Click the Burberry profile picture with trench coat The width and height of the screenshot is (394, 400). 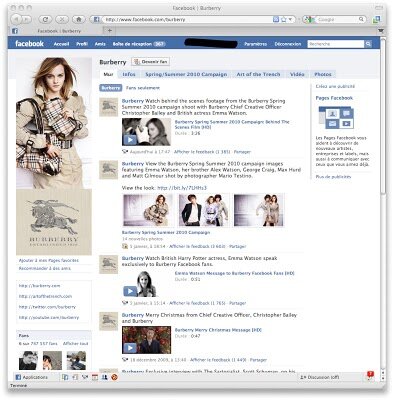(54, 123)
